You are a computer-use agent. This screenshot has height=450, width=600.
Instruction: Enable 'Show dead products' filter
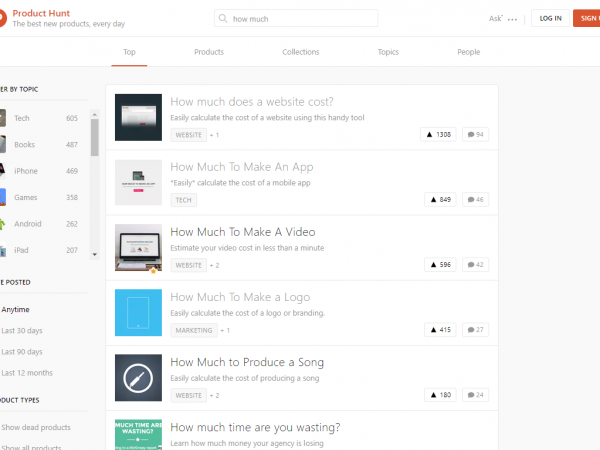(36, 427)
